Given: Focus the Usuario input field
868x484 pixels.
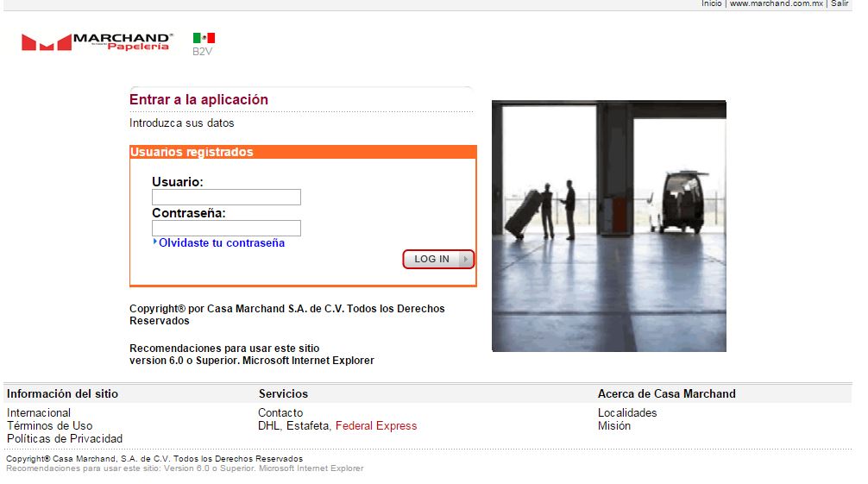Looking at the screenshot, I should tap(226, 198).
